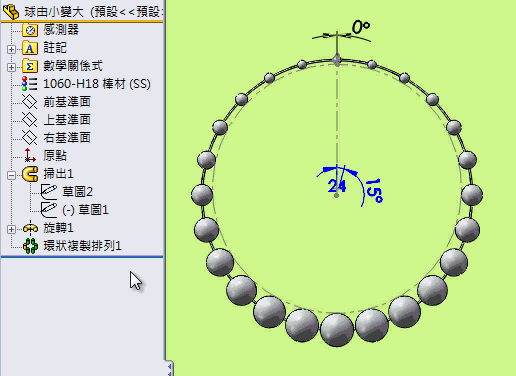Click the 0° angle dimension

[361, 28]
